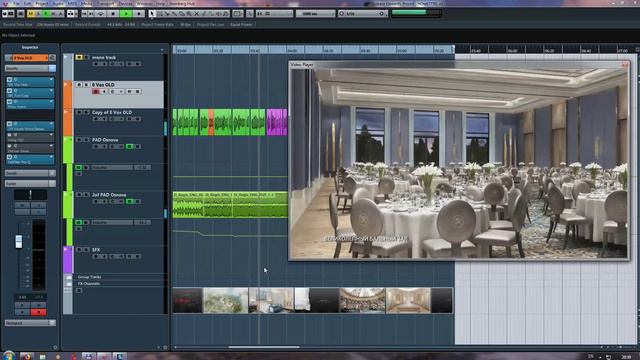Click Record Enable on the SFX track
The width and height of the screenshot is (640, 360).
(x=96, y=257)
